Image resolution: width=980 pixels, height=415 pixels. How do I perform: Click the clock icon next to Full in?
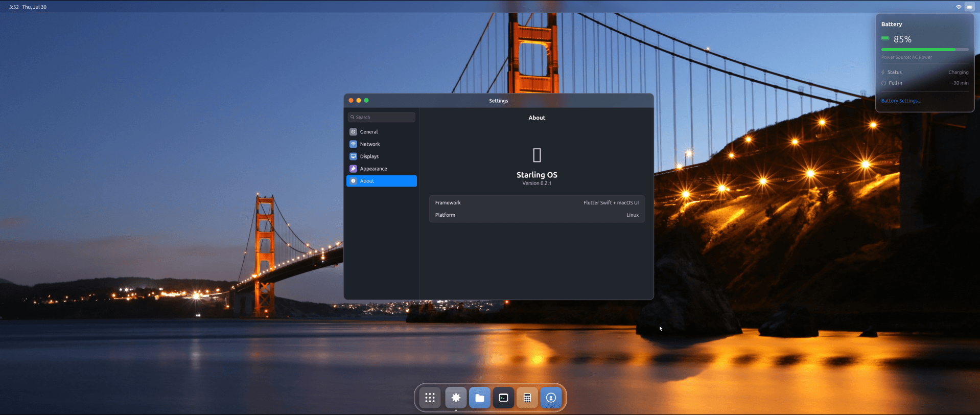pyautogui.click(x=883, y=83)
